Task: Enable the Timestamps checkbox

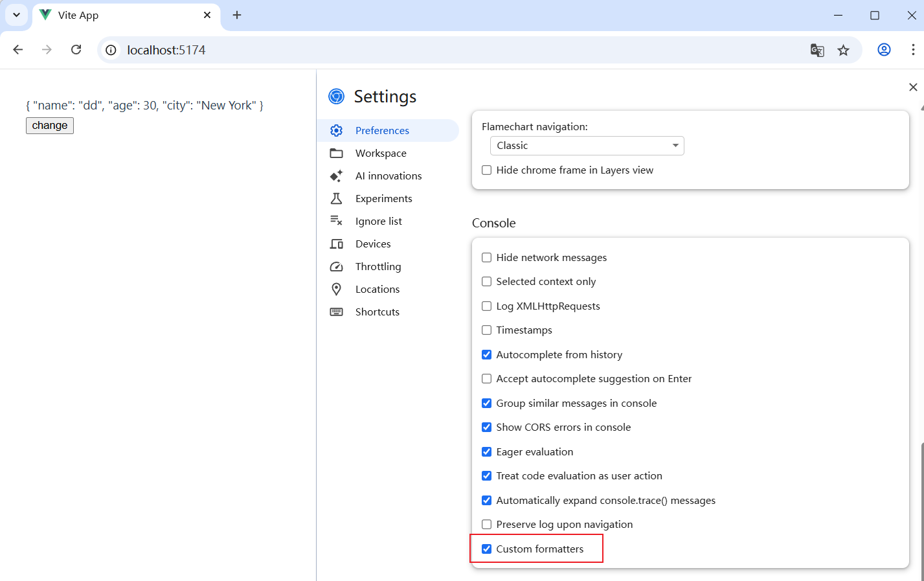Action: (487, 330)
